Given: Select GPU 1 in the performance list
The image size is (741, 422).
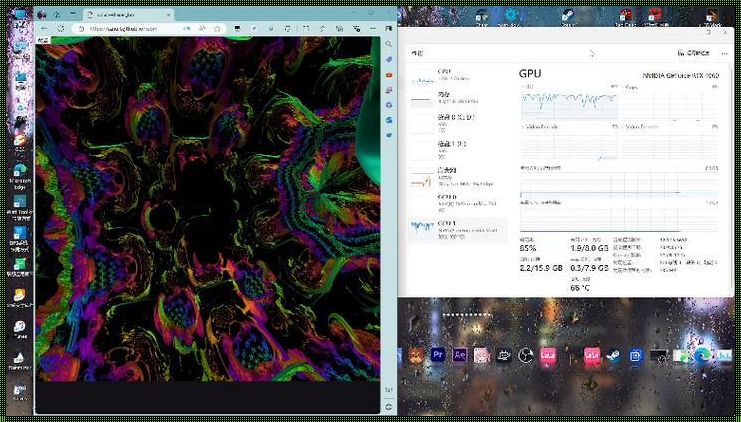Looking at the screenshot, I should pyautogui.click(x=457, y=230).
